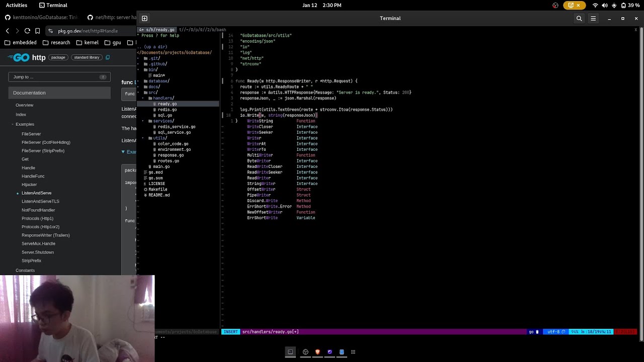This screenshot has width=644, height=362.
Task: Click the volume icon in top bar
Action: pos(605,5)
